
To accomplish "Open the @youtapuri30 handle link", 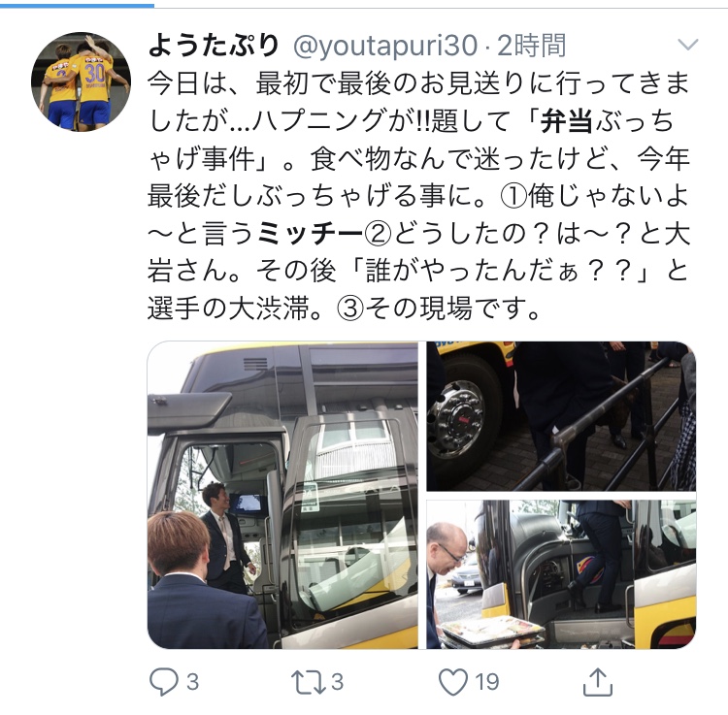I will [x=385, y=46].
